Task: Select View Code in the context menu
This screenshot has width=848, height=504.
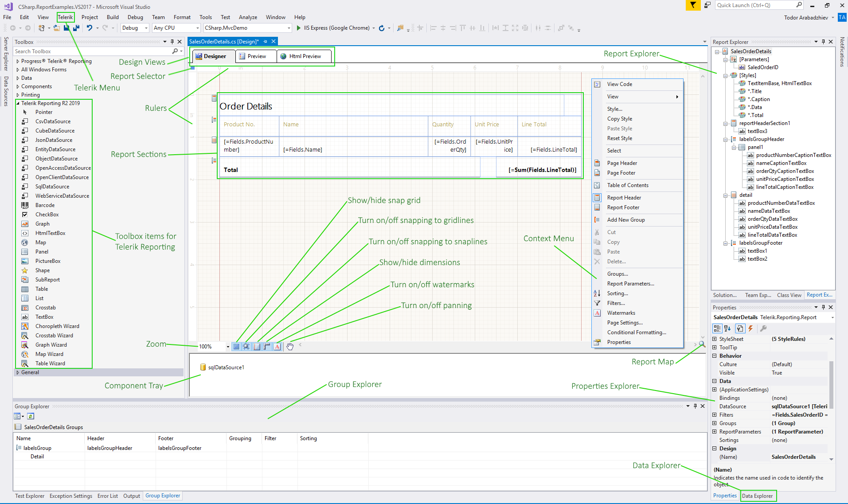Action: point(621,84)
